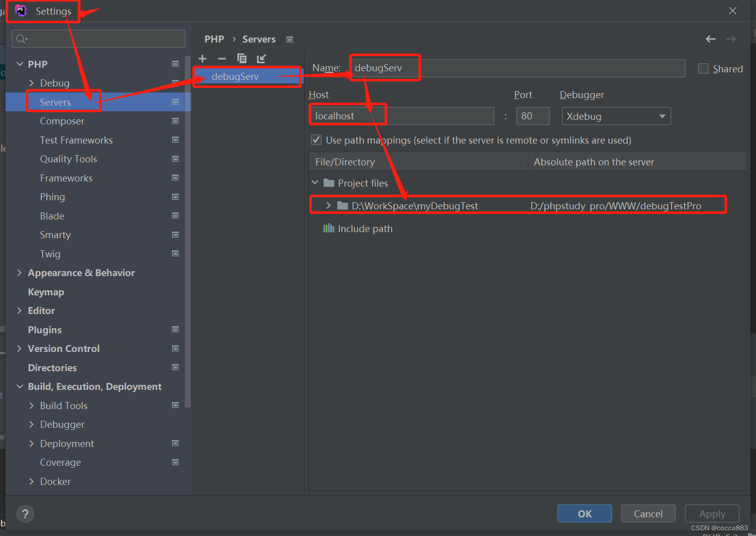
Task: Click project-level icon next to Quality Tools
Action: pyautogui.click(x=175, y=159)
